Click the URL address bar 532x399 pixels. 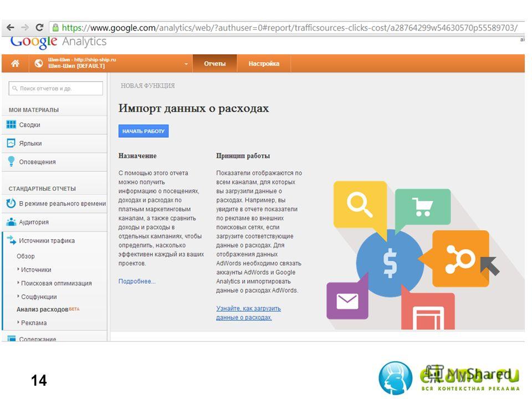(x=287, y=28)
